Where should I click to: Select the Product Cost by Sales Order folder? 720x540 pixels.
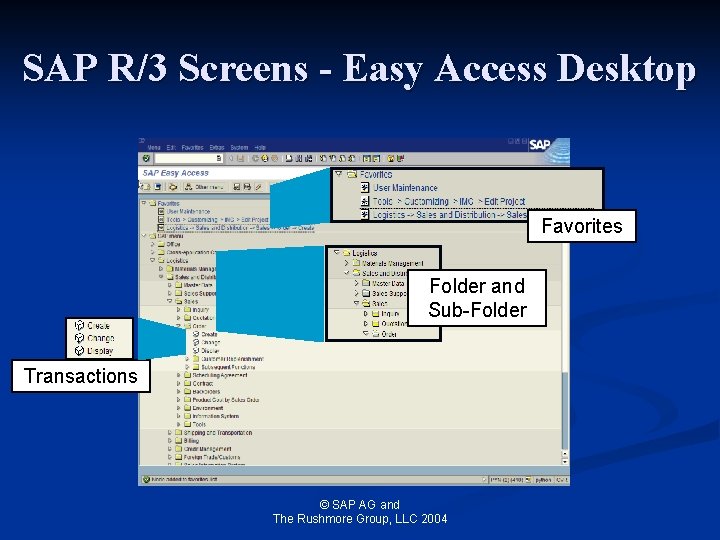point(221,400)
